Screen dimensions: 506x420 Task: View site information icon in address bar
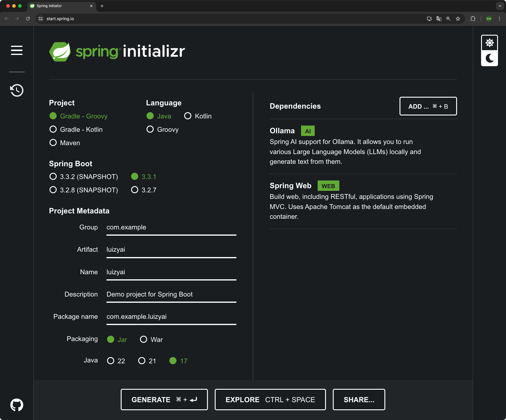tap(41, 19)
